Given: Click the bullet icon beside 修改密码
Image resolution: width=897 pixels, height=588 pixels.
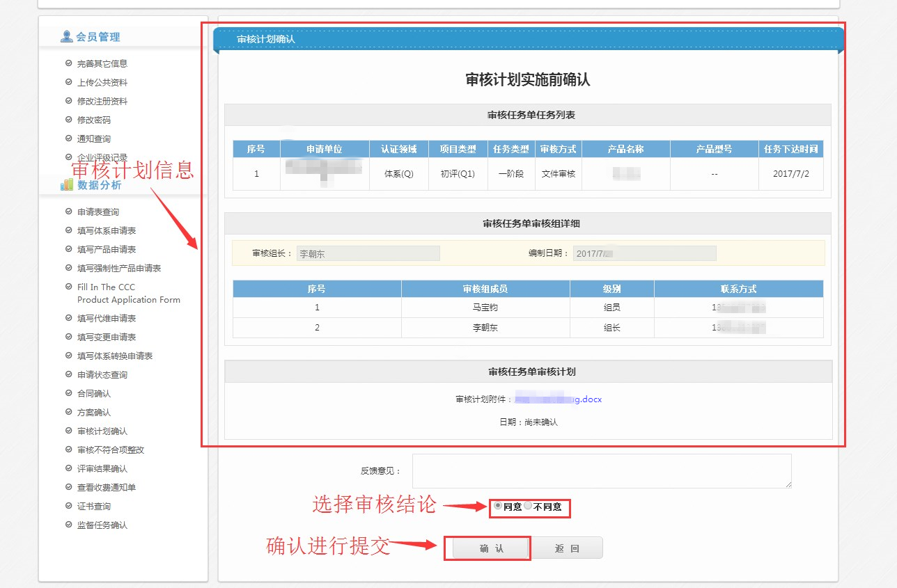Looking at the screenshot, I should (68, 120).
